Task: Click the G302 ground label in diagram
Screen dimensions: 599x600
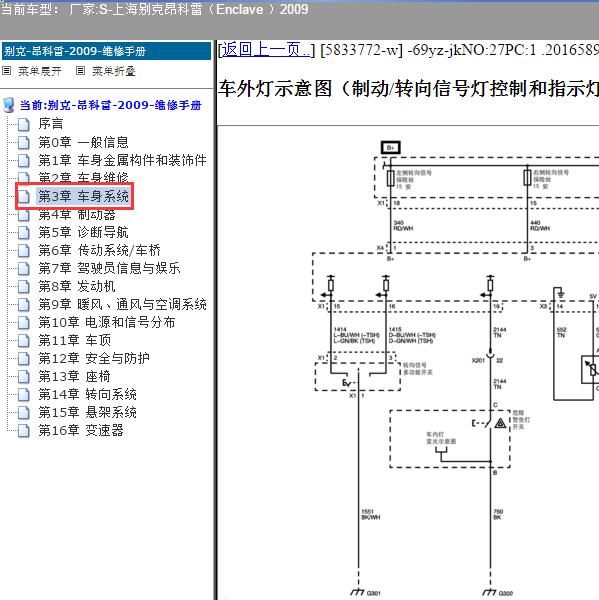Action: [x=505, y=593]
